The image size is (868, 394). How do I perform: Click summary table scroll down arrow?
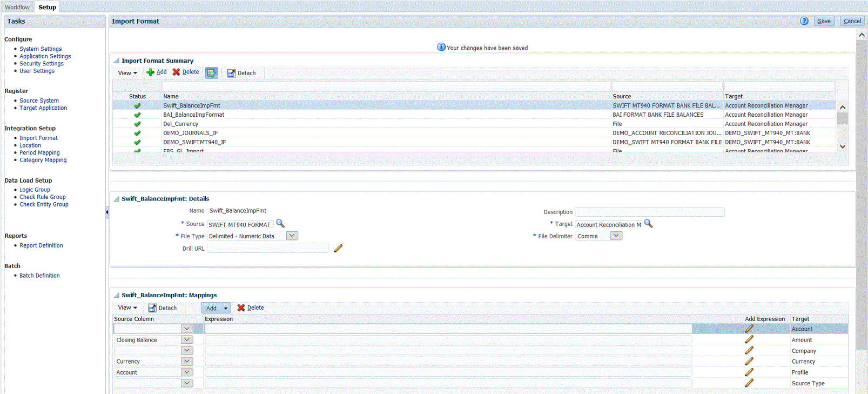pos(843,146)
